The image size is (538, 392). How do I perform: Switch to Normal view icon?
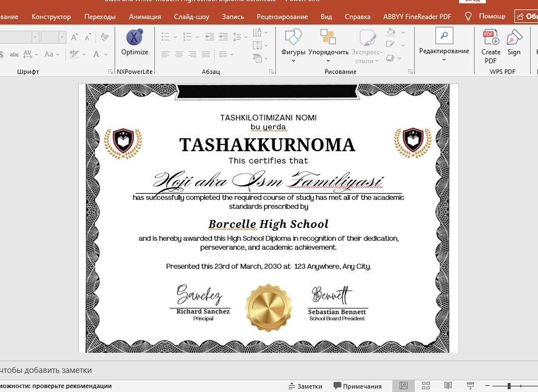(403, 385)
